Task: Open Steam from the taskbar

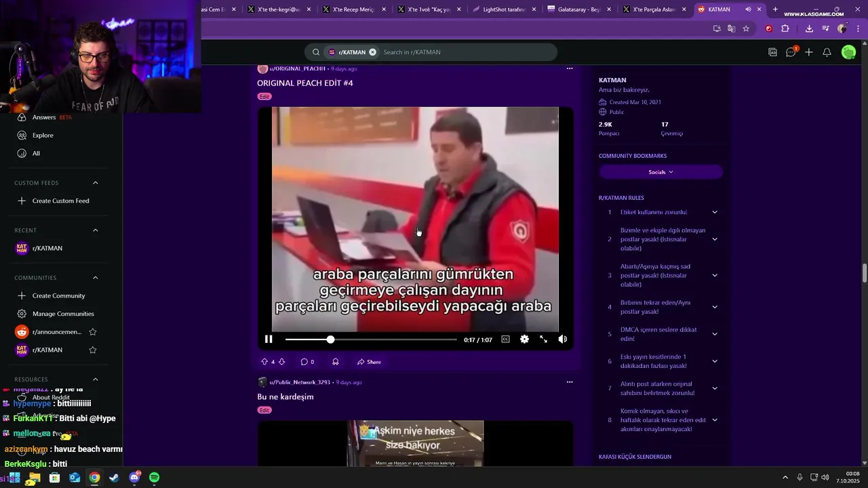Action: pyautogui.click(x=115, y=478)
